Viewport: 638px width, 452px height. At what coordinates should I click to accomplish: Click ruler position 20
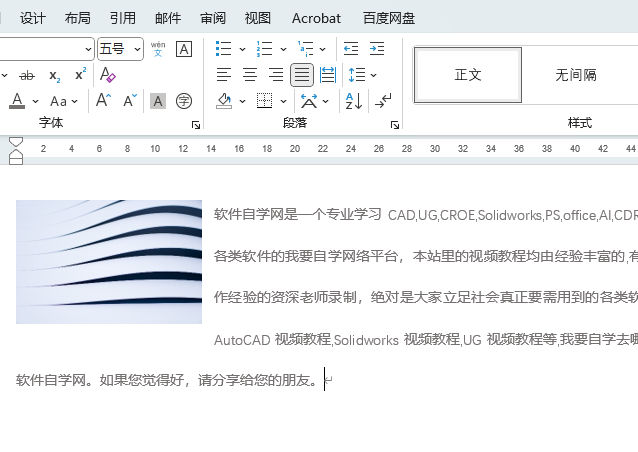tap(295, 149)
